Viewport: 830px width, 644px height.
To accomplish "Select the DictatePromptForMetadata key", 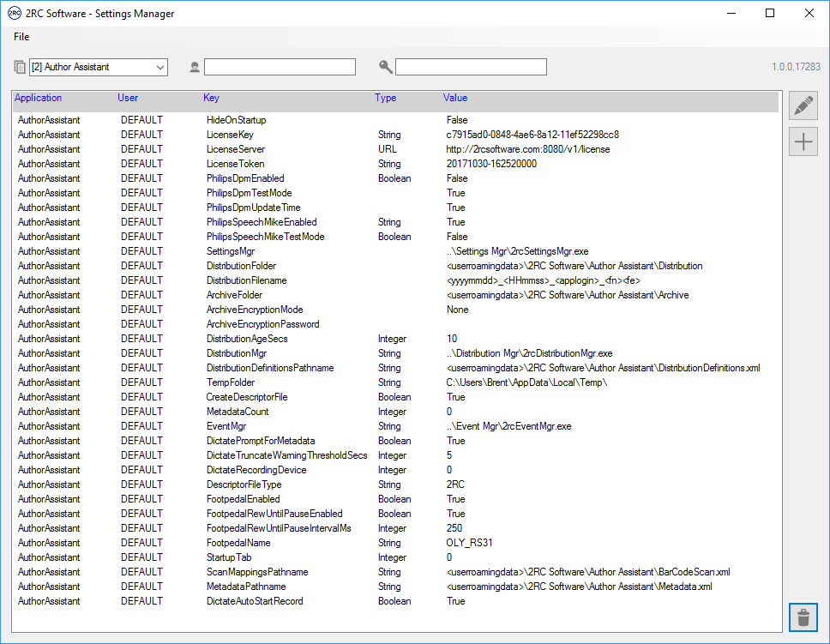I will point(261,441).
